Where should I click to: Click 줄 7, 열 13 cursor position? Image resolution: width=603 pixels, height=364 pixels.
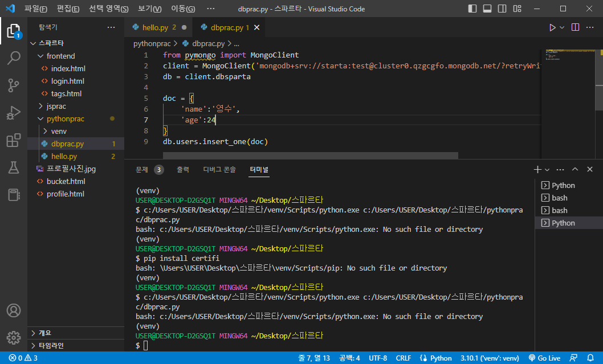pyautogui.click(x=314, y=358)
